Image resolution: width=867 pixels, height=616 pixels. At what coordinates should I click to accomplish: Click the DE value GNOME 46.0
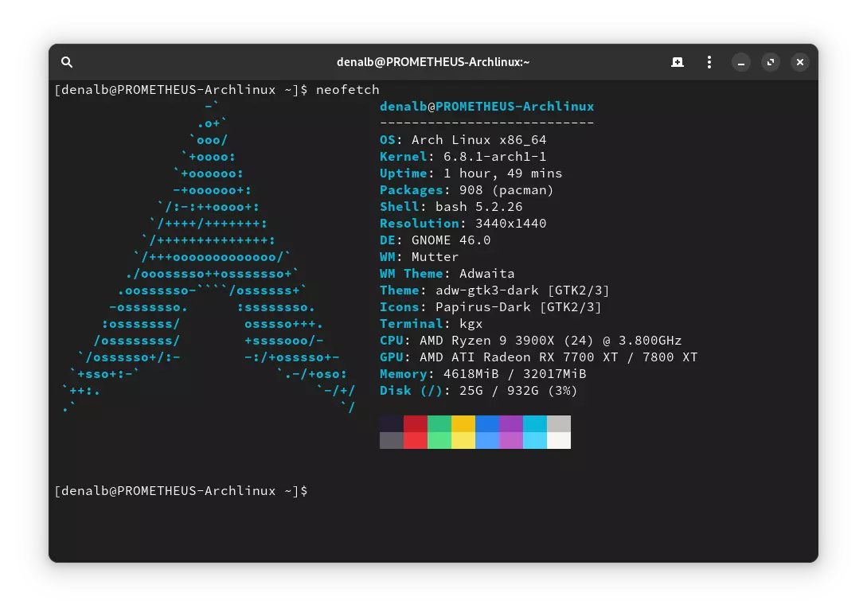(451, 240)
